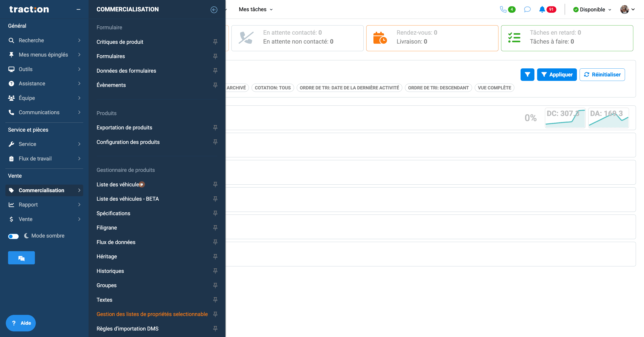Open the Service menu
644x337 pixels.
[x=44, y=144]
